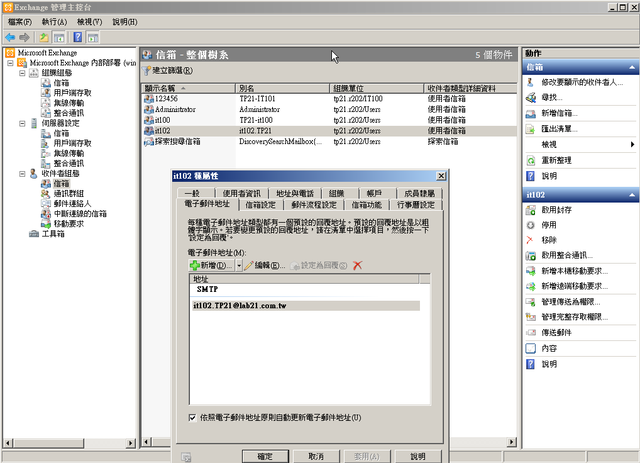
Task: Select 郵件連絡人 tree item
Action: coord(72,204)
